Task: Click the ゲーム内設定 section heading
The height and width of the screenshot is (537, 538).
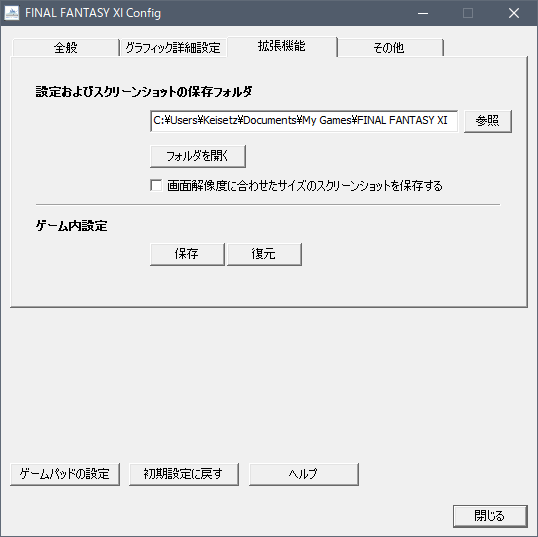Action: coord(71,226)
